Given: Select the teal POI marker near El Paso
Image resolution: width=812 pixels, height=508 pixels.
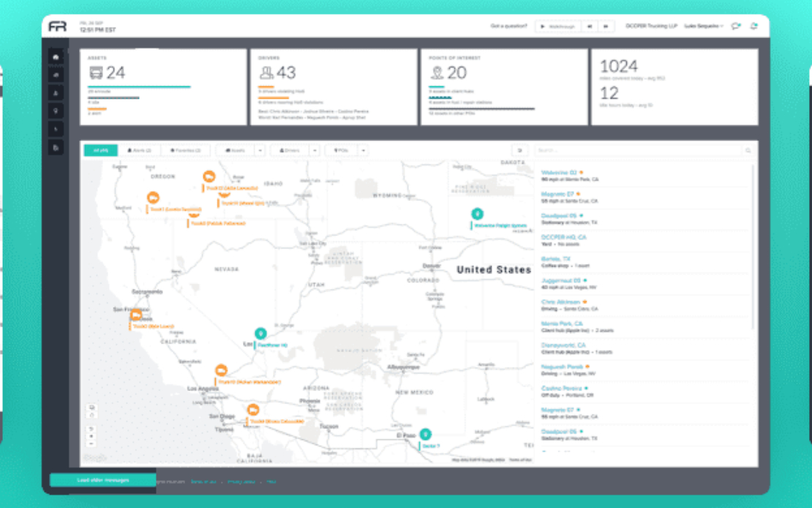Looking at the screenshot, I should tap(425, 434).
